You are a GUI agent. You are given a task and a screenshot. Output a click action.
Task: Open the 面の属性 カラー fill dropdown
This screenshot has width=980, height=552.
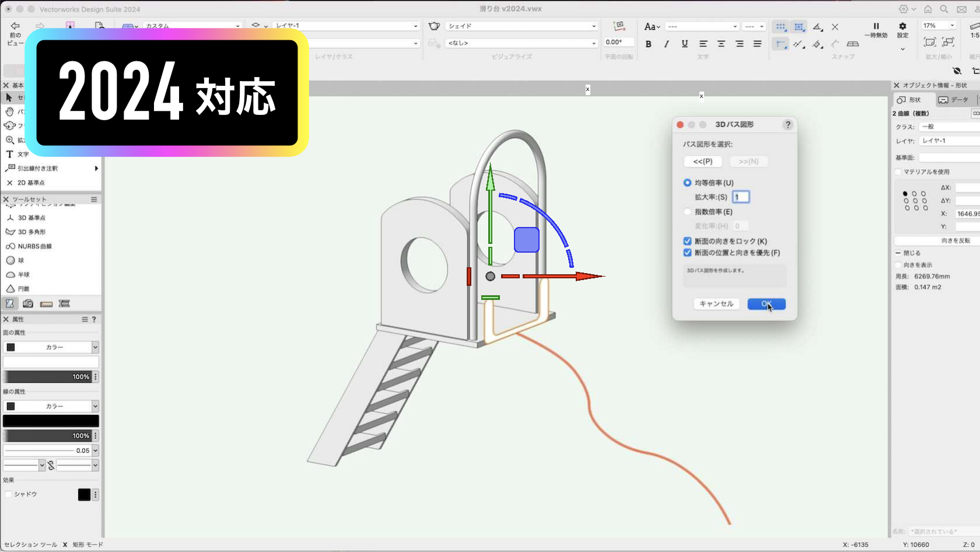click(51, 347)
